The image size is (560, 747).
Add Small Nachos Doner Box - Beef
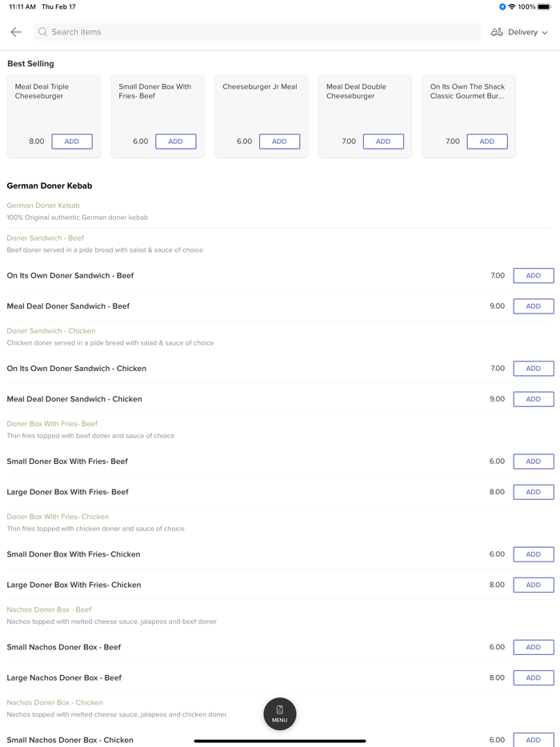click(x=534, y=647)
